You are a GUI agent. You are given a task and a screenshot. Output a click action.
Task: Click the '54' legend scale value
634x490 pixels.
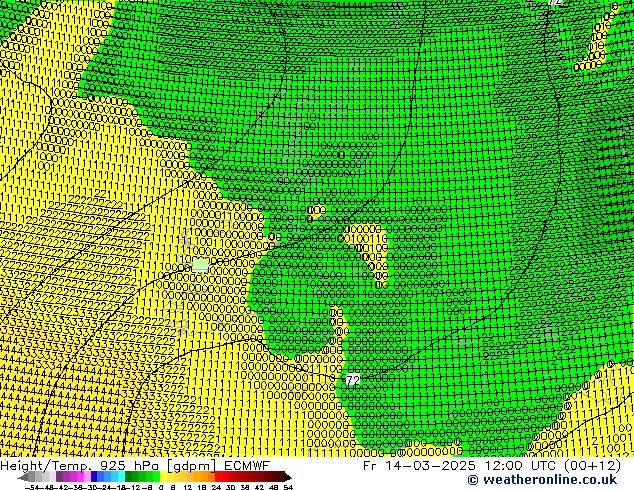pos(288,488)
